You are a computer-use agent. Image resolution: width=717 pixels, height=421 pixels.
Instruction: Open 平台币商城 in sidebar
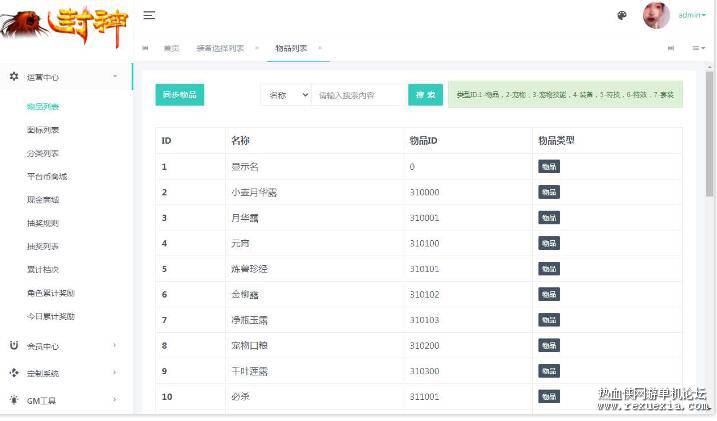(47, 176)
